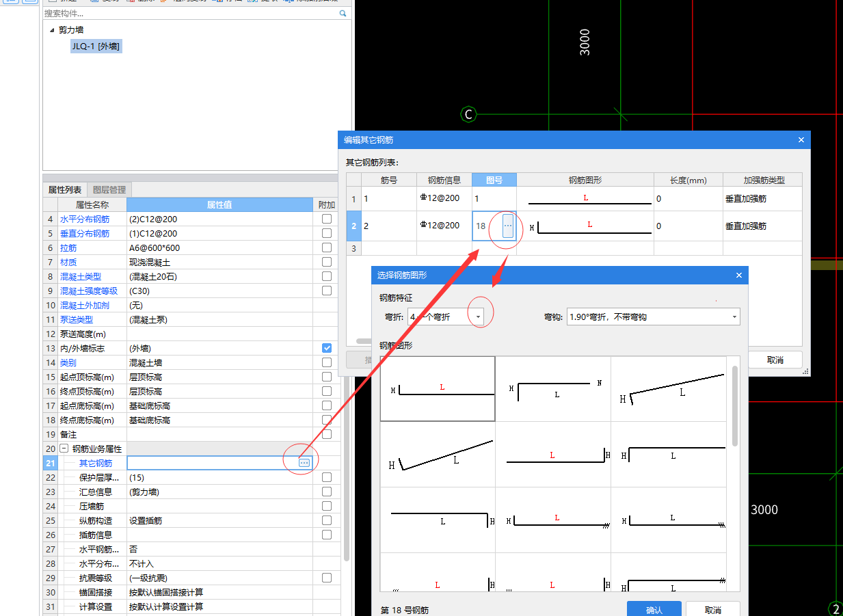843x616 pixels.
Task: Click the 属性值 column header
Action: click(219, 204)
